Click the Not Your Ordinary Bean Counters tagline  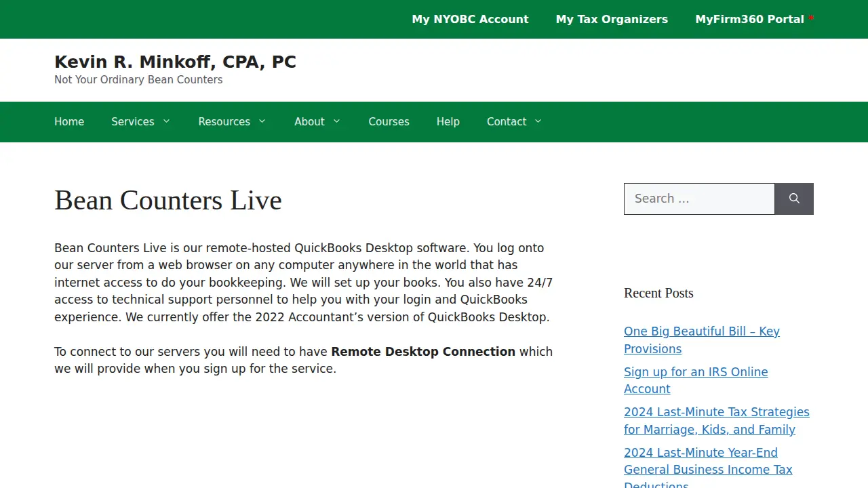click(x=138, y=80)
